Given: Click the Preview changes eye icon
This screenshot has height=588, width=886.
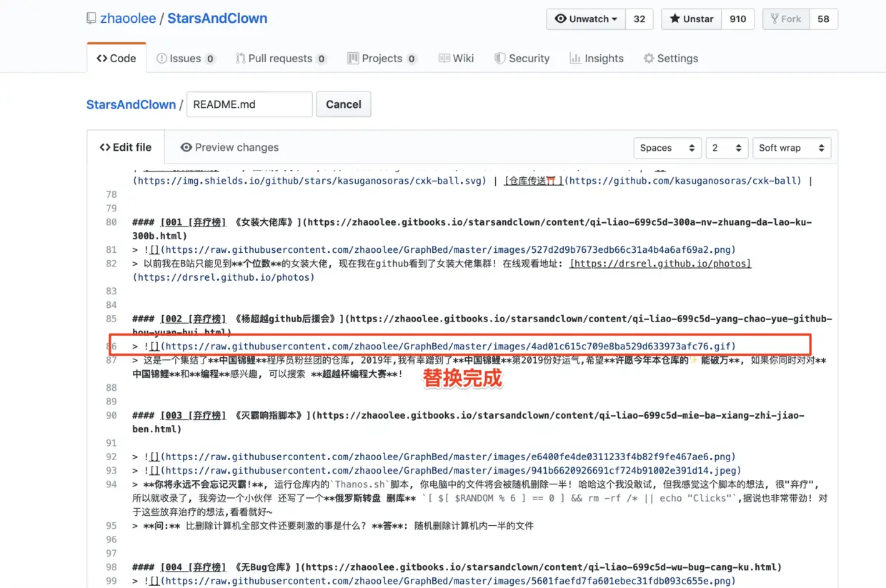Looking at the screenshot, I should click(186, 147).
